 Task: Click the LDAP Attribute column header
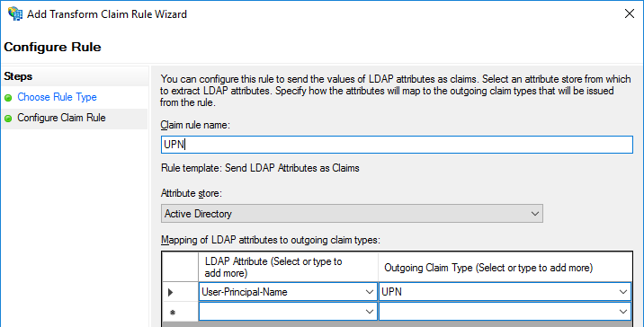point(288,267)
